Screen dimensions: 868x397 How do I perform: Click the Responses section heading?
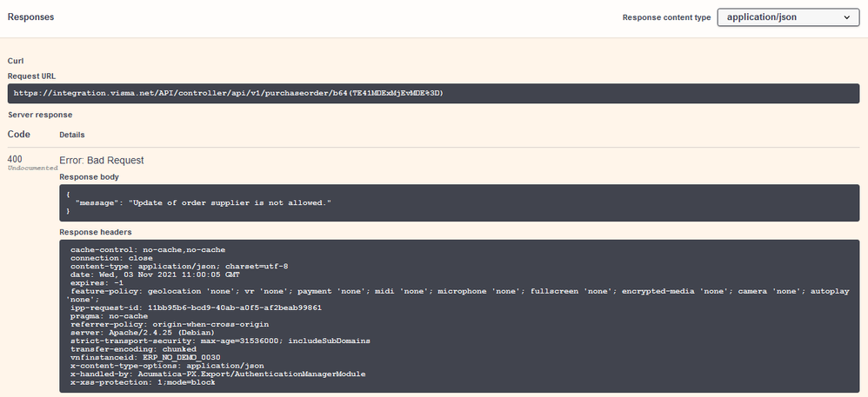coord(31,17)
